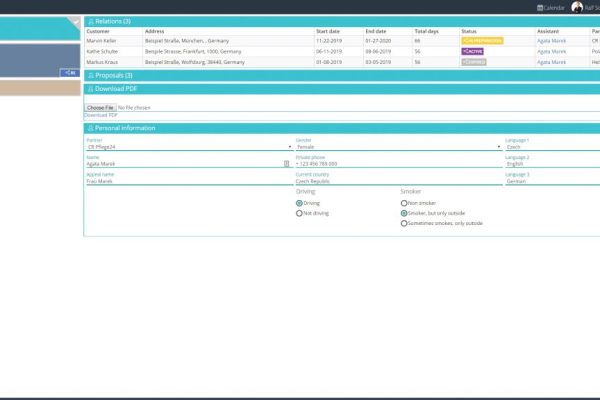Screen dimensions: 600x400
Task: Click the Personal information section icon
Action: pyautogui.click(x=91, y=128)
